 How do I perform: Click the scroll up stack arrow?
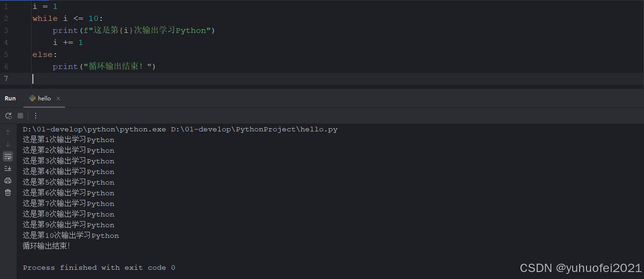pyautogui.click(x=8, y=132)
